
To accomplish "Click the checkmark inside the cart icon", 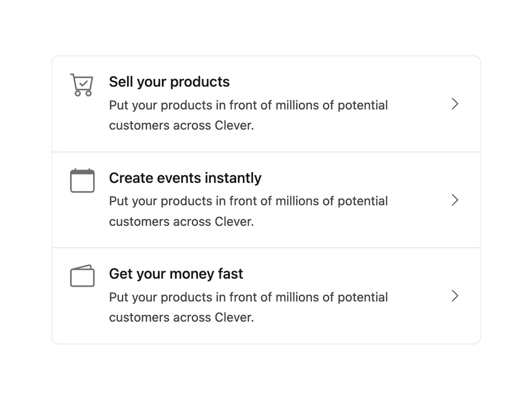I will click(x=83, y=82).
